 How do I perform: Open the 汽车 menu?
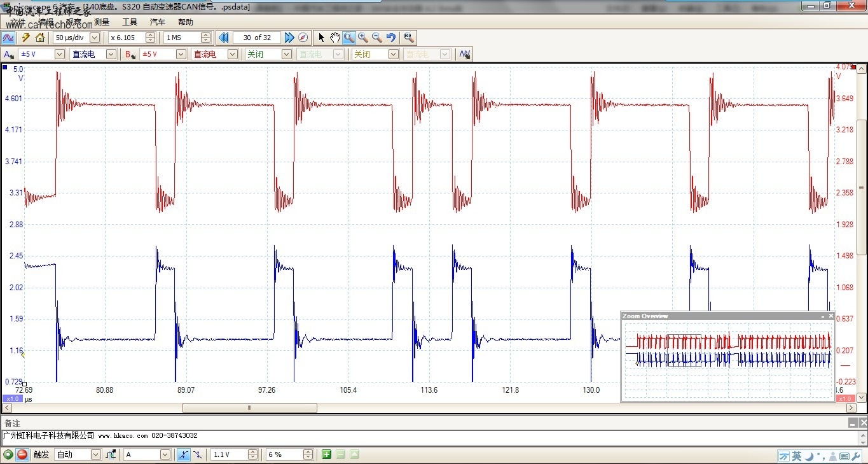[x=158, y=22]
